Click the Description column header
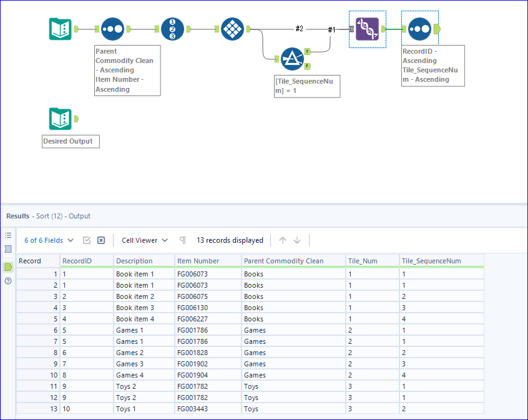Image resolution: width=528 pixels, height=420 pixels. tap(144, 261)
